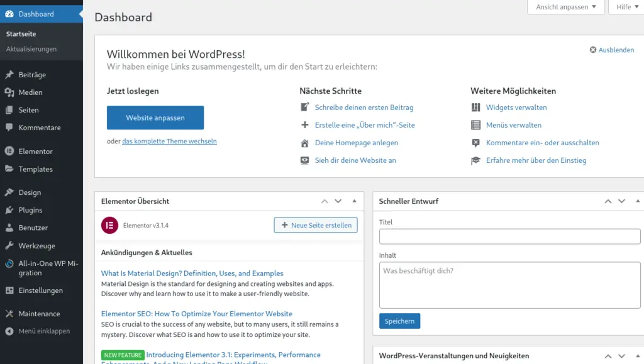
Task: Open the Templates folder icon
Action: point(11,168)
